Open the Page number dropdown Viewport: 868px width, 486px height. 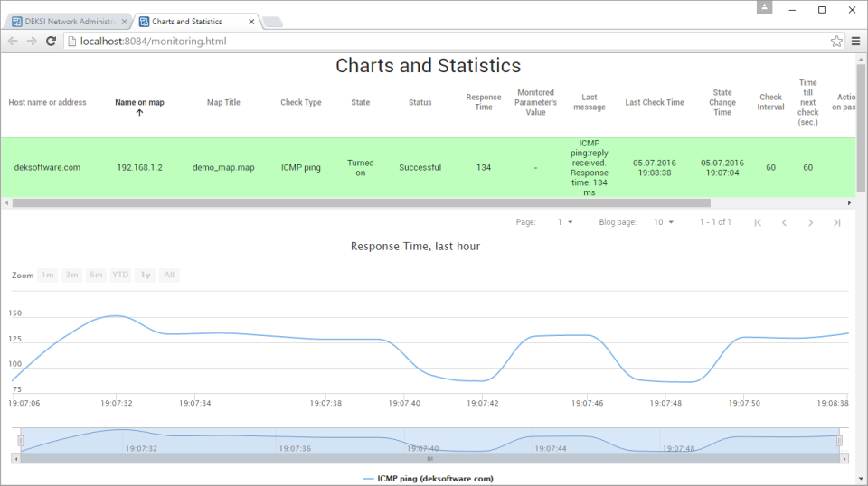[565, 222]
